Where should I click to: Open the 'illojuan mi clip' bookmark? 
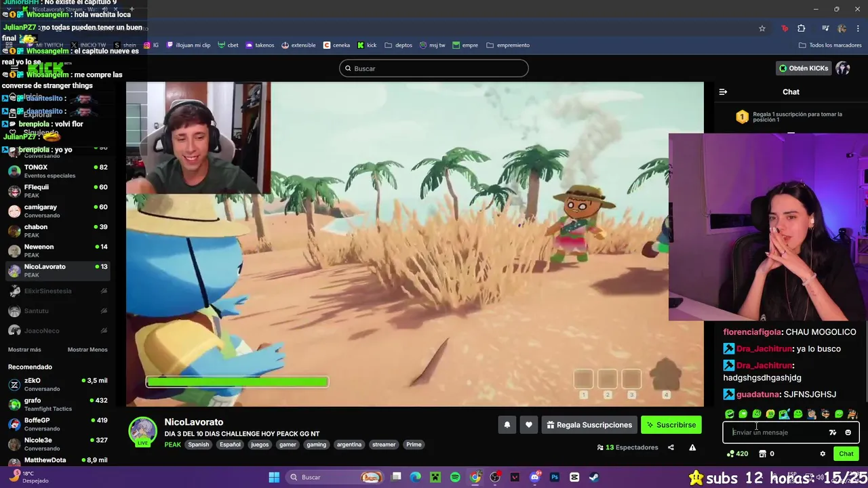(x=189, y=45)
